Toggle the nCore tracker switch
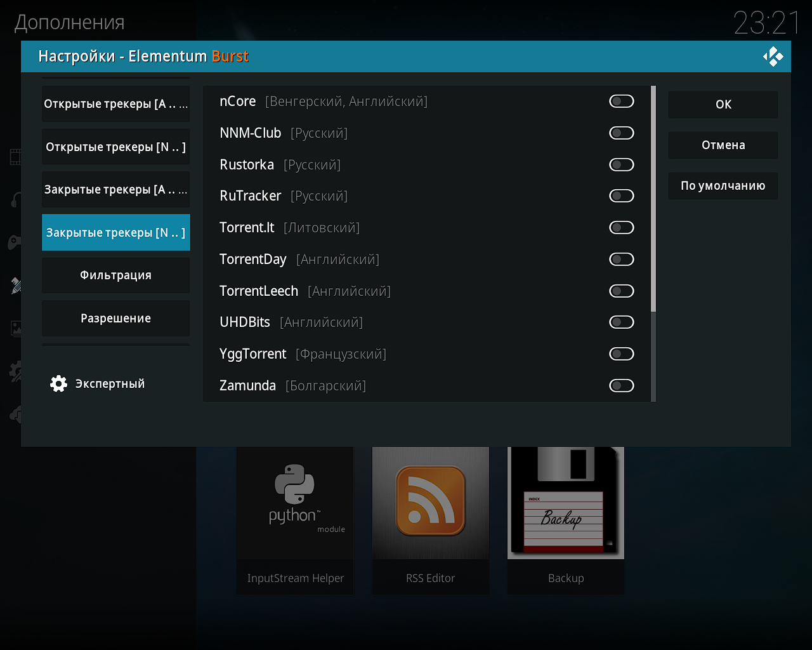812x650 pixels. pos(622,102)
